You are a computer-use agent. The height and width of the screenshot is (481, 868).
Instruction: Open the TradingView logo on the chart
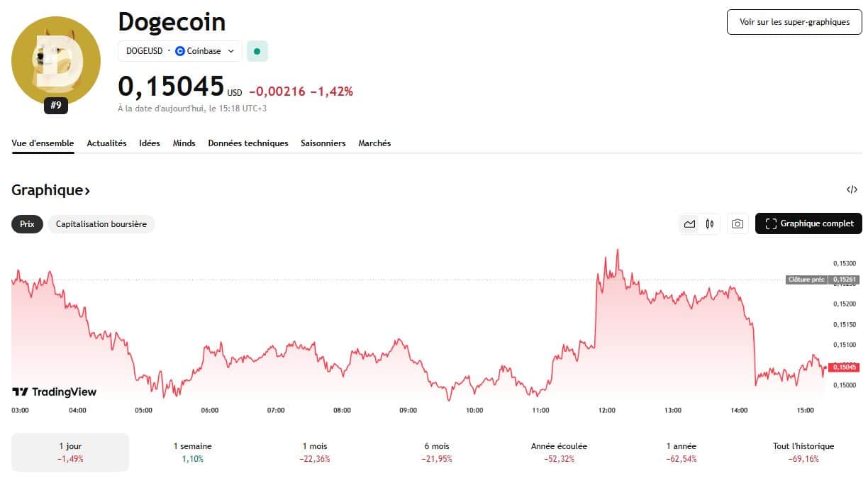click(53, 392)
